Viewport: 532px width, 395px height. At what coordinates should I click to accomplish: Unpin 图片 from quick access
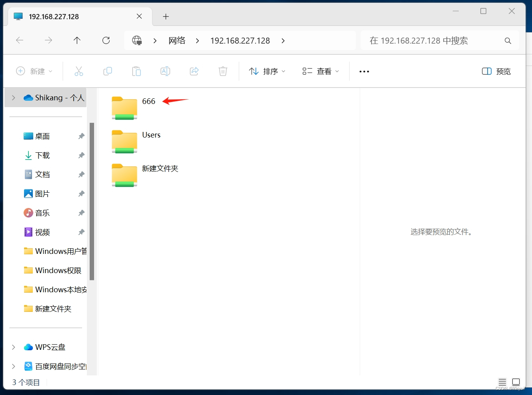tap(81, 194)
